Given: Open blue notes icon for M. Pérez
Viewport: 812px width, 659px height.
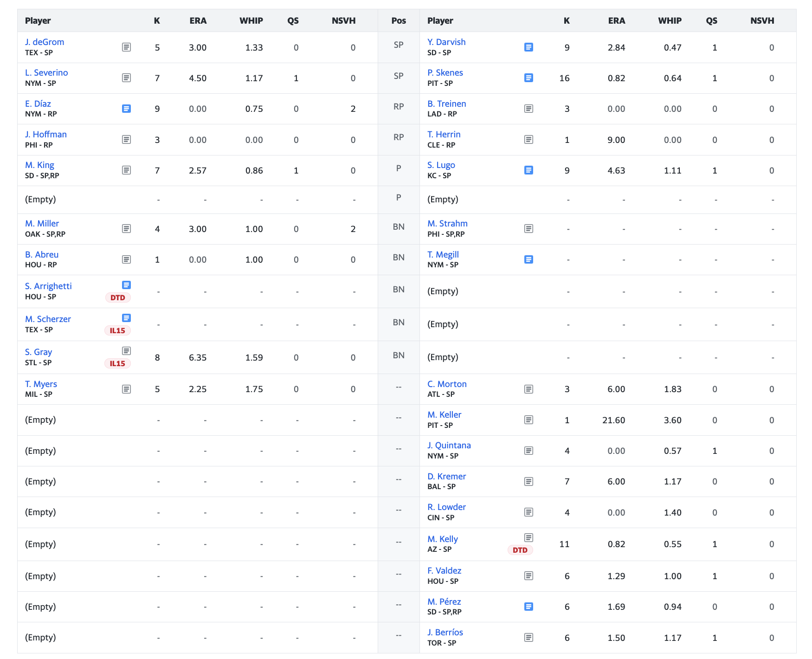Looking at the screenshot, I should 528,607.
